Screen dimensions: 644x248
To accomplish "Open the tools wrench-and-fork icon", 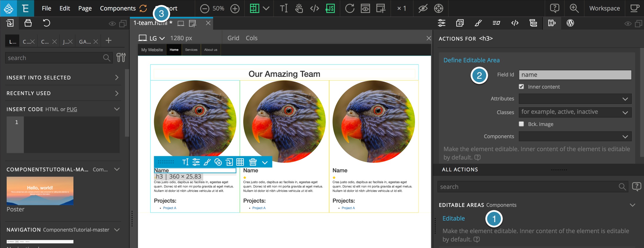I will point(121,58).
